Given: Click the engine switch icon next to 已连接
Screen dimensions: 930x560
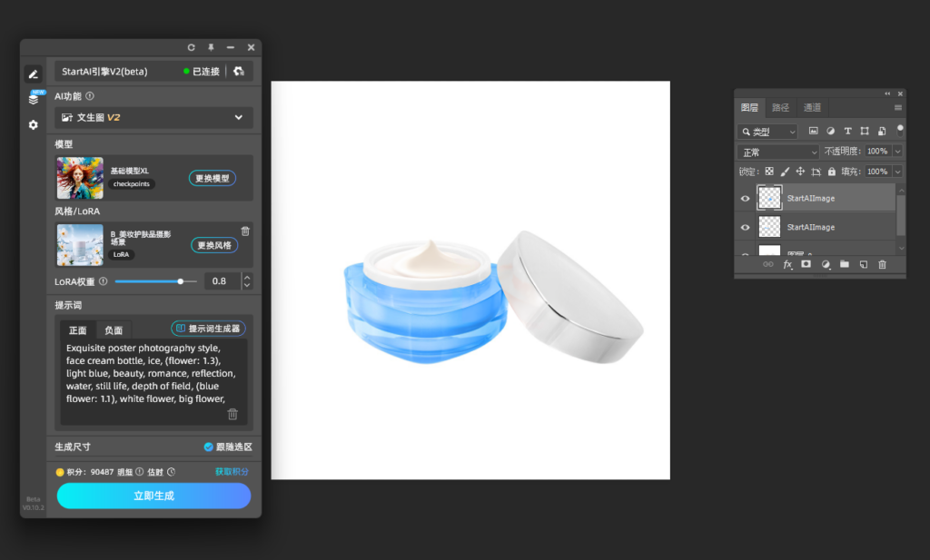Looking at the screenshot, I should tap(239, 71).
